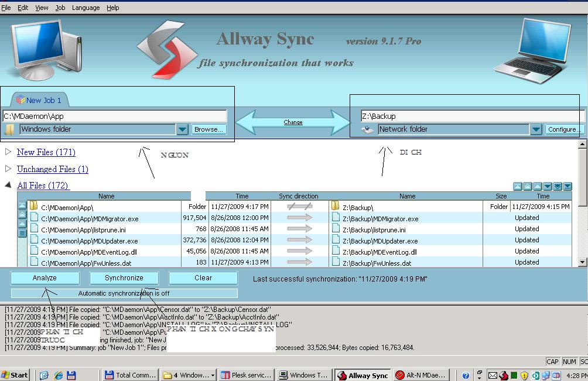
Task: Switch to Plesk servic... taskbar window
Action: coord(246,375)
